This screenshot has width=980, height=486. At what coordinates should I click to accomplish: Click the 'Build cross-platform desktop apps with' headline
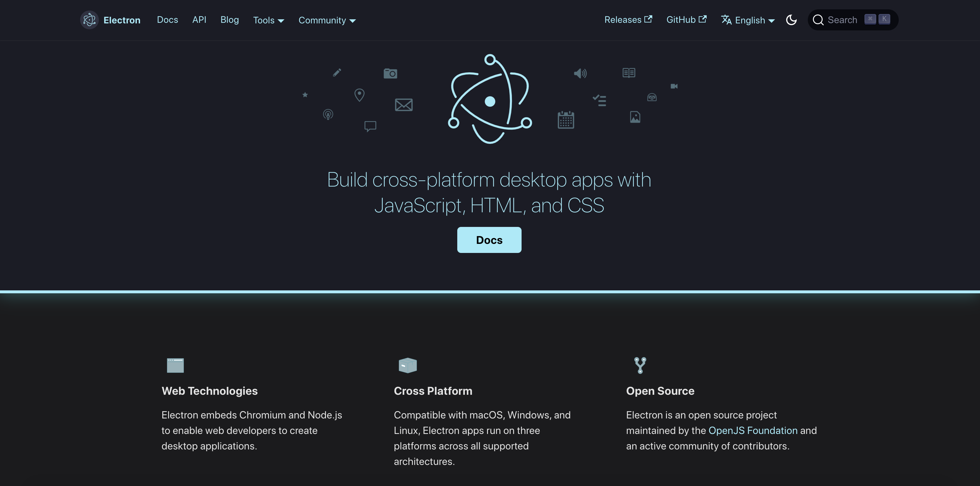coord(489,180)
